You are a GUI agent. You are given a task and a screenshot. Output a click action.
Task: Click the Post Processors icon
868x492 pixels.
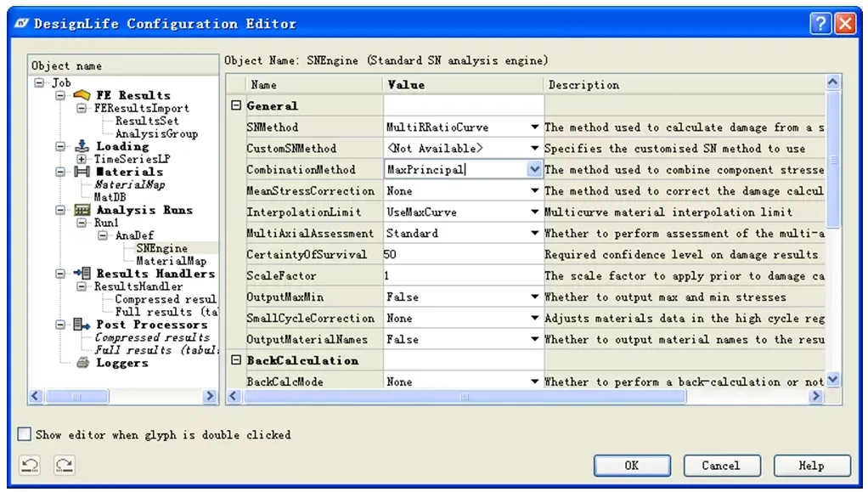coord(82,325)
